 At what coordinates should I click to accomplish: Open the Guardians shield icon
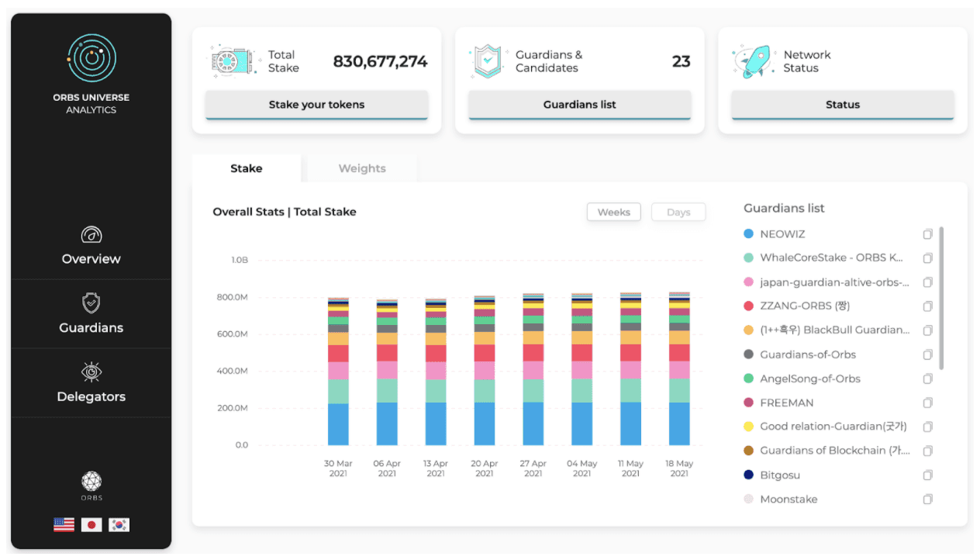tap(91, 302)
